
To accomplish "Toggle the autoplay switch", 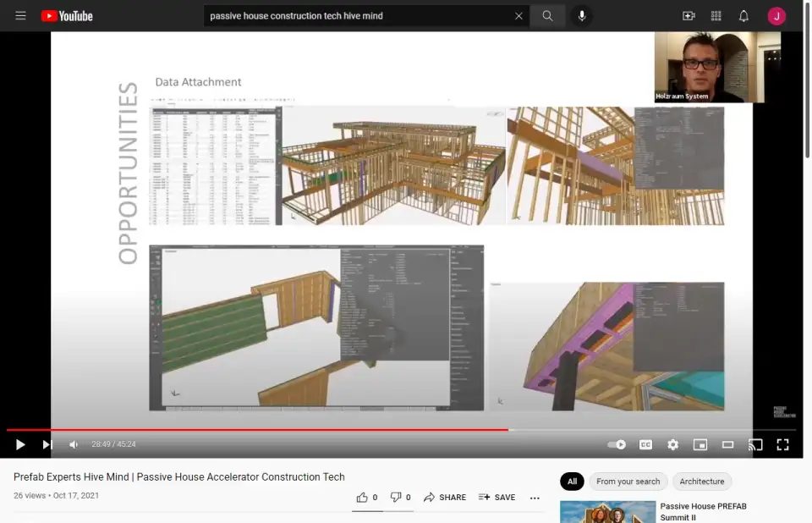I will pyautogui.click(x=617, y=444).
